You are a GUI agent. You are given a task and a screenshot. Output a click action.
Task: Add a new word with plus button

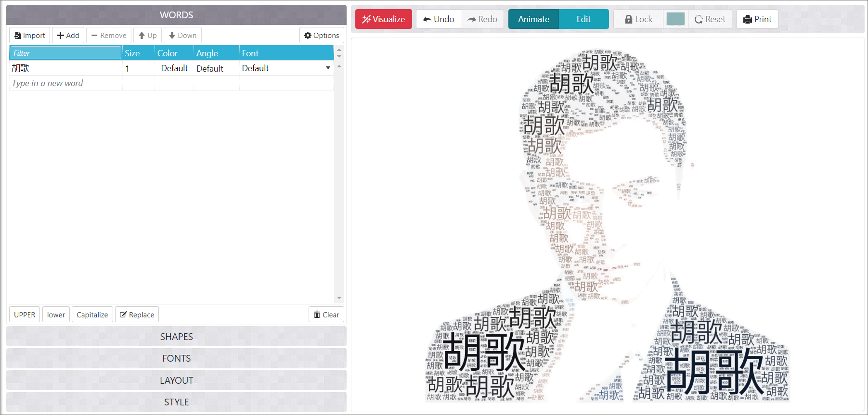[x=68, y=36]
